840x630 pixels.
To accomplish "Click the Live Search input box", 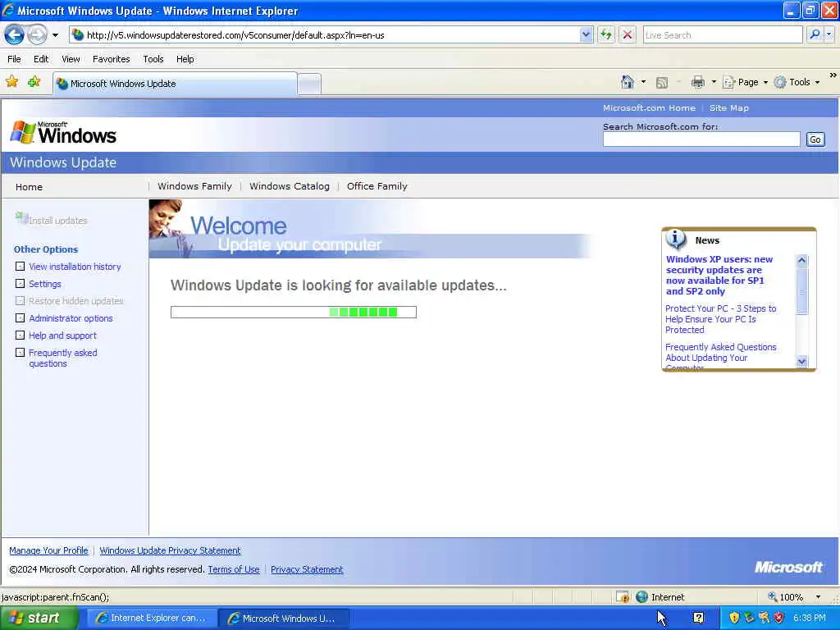I will point(722,35).
